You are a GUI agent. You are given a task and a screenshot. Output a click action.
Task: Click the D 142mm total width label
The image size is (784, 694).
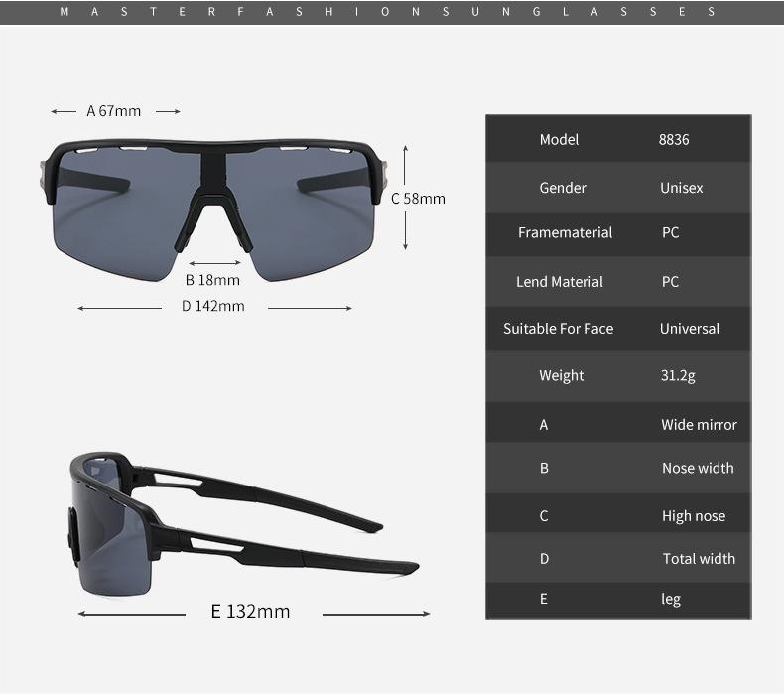(x=212, y=306)
